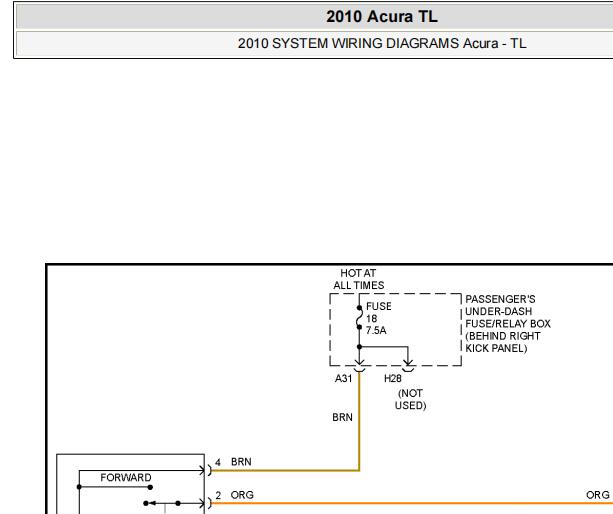Click the 'ORG' label at right edge
Image resolution: width=613 pixels, height=514 pixels.
pyautogui.click(x=598, y=495)
